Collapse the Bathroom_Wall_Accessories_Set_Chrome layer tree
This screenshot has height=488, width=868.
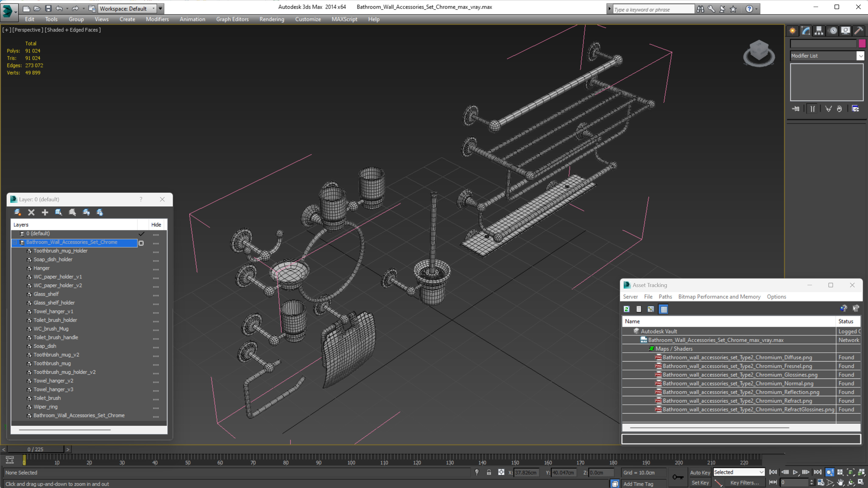tap(15, 242)
